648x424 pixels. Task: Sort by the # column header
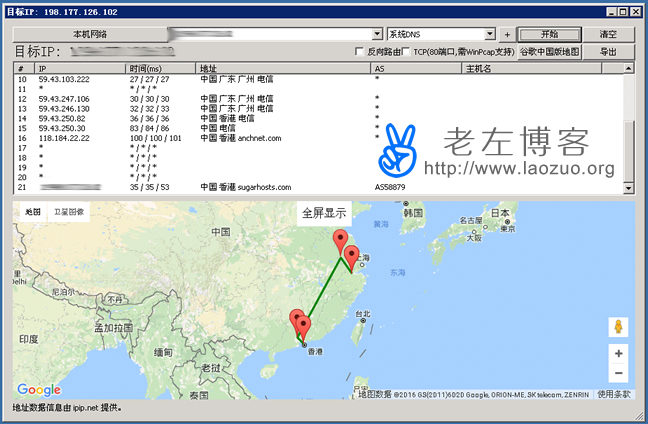point(24,69)
